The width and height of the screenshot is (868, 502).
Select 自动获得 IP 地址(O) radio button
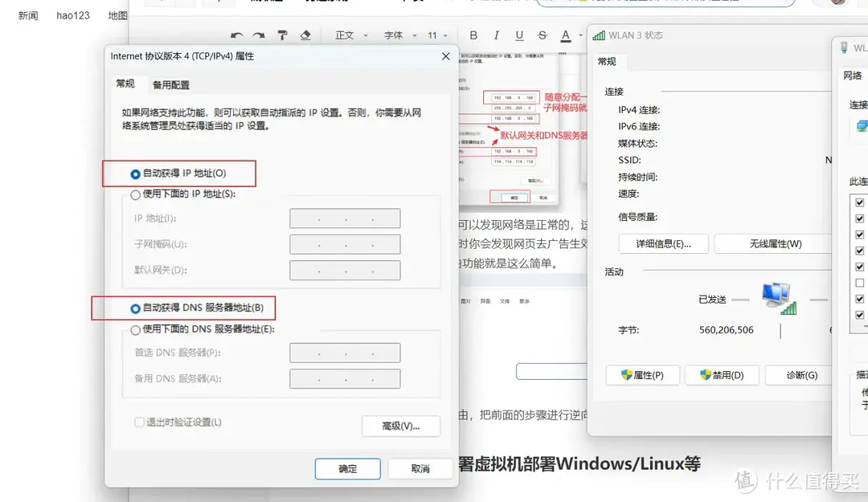click(x=135, y=174)
